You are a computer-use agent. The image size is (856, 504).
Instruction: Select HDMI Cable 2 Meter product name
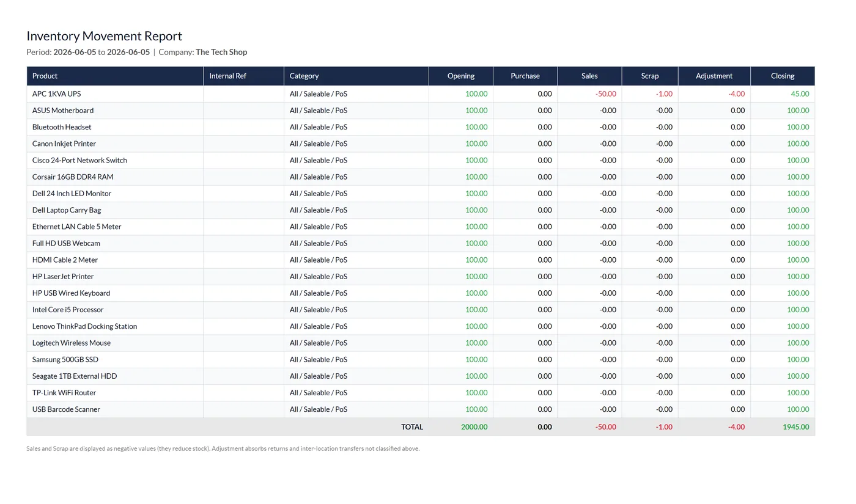pos(65,260)
